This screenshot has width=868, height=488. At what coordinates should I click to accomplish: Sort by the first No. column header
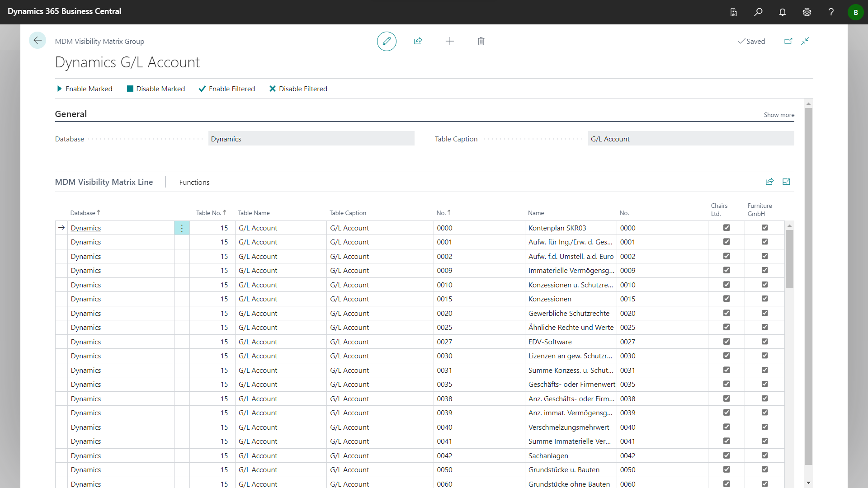point(443,213)
